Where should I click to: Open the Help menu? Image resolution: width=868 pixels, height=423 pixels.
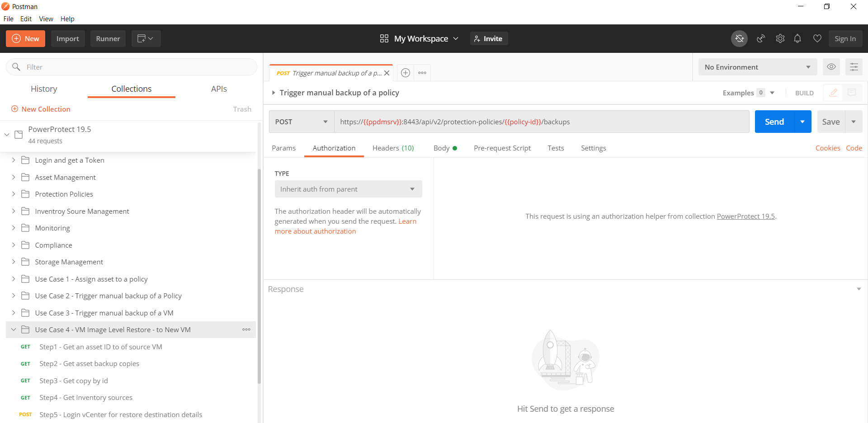click(x=67, y=19)
